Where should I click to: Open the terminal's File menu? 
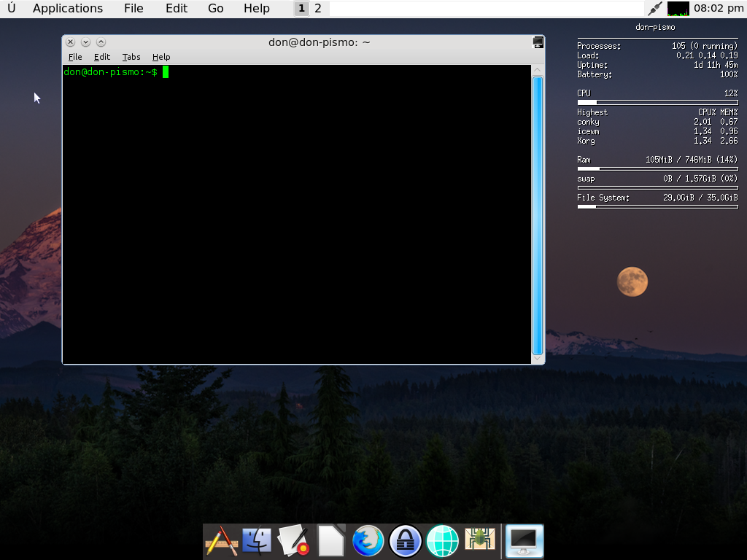pyautogui.click(x=75, y=57)
